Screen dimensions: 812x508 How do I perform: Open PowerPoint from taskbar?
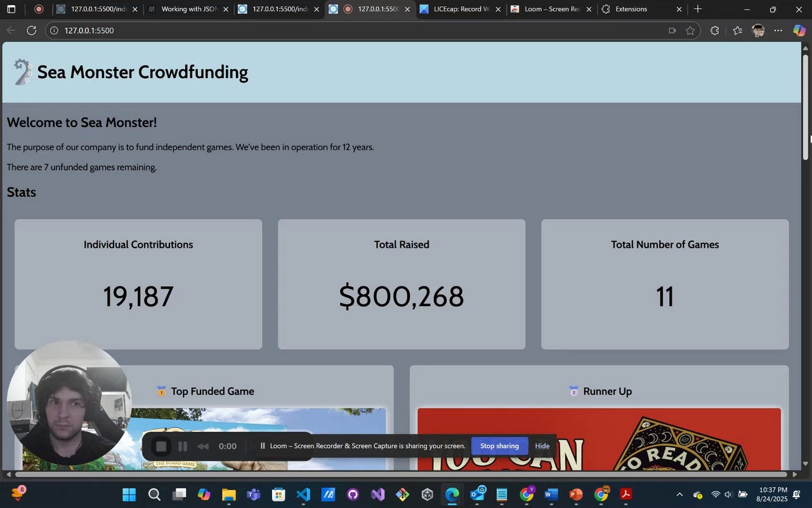[576, 495]
